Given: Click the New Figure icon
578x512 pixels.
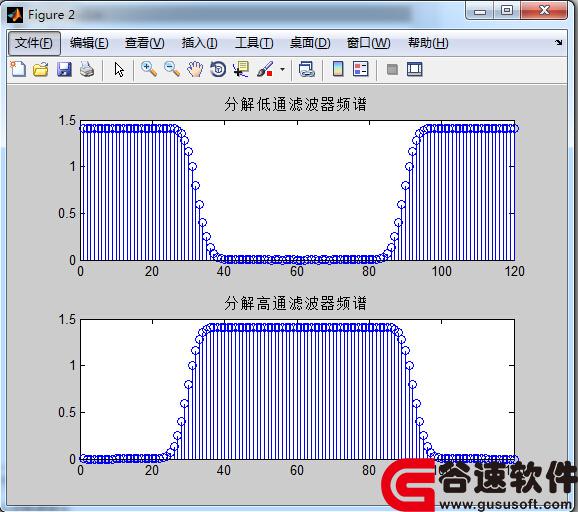Looking at the screenshot, I should 18,69.
